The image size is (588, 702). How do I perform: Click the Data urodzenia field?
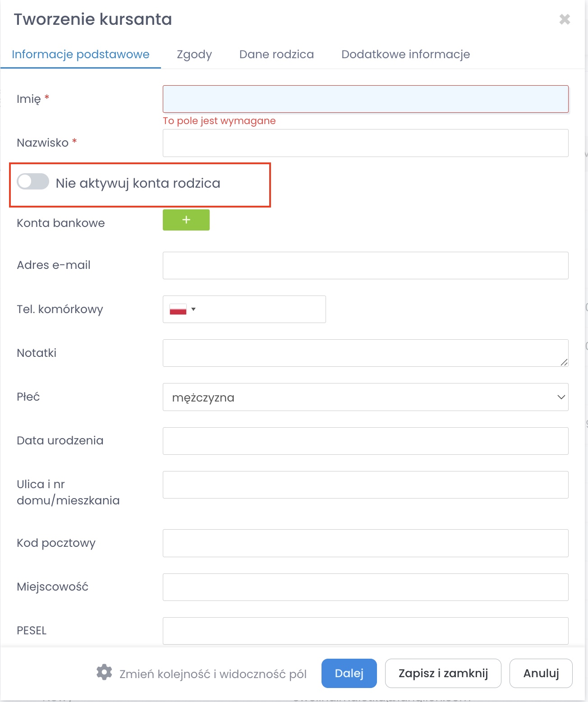point(365,441)
